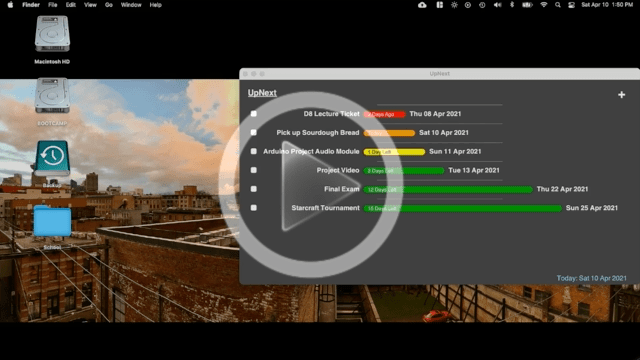The height and width of the screenshot is (360, 640).
Task: Open Spotlight search in the menu bar
Action: click(x=558, y=5)
